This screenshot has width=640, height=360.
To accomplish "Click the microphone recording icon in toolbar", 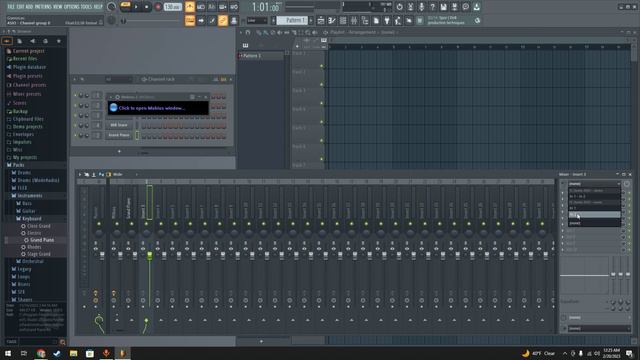I will point(421,7).
